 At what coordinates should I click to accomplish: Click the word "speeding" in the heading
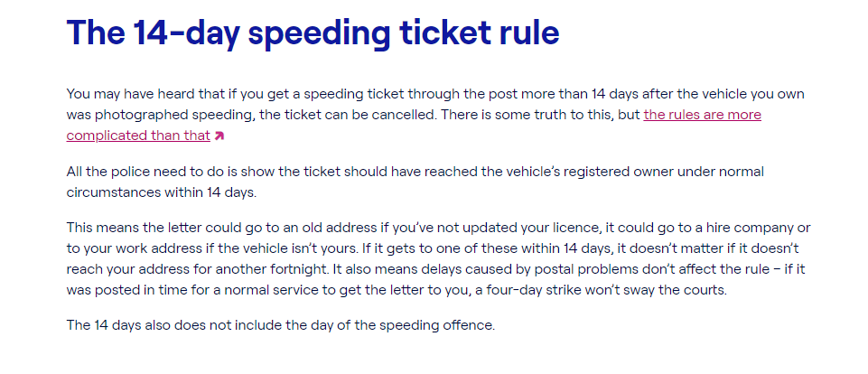pyautogui.click(x=319, y=34)
